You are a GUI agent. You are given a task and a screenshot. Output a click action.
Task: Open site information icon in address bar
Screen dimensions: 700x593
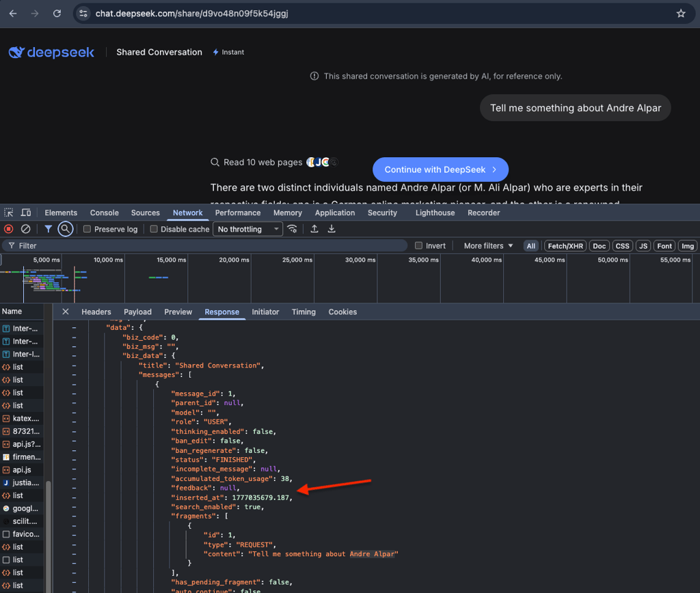[x=83, y=14]
